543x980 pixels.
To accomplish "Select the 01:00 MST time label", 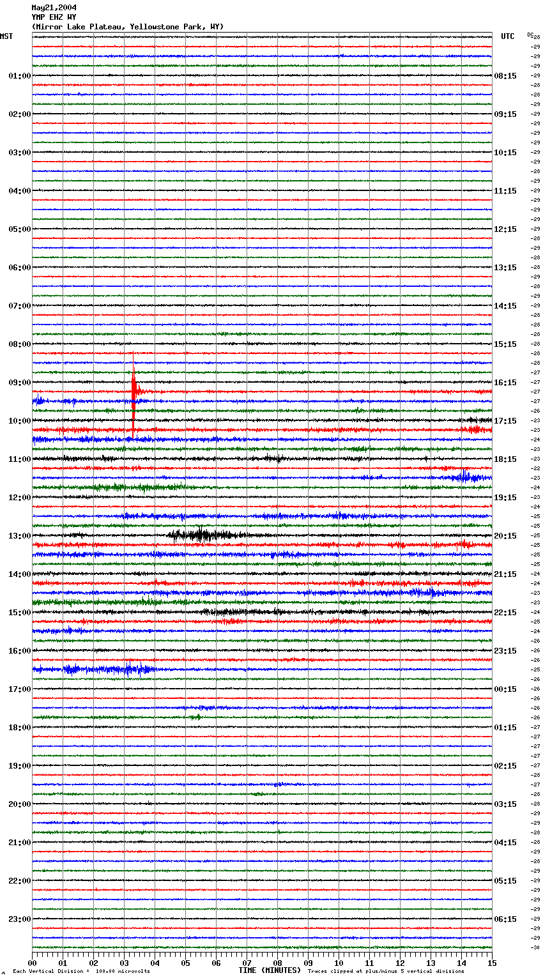I will coord(20,76).
